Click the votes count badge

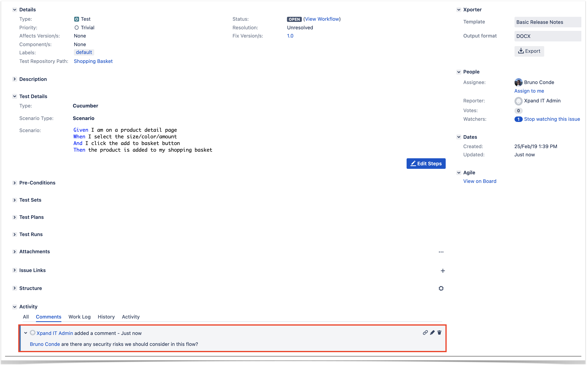tap(518, 111)
